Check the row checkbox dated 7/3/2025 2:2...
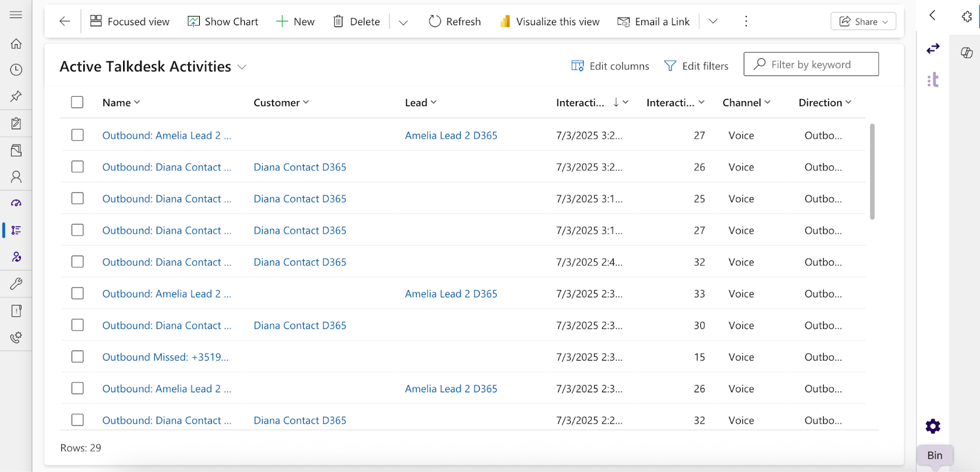 point(77,420)
